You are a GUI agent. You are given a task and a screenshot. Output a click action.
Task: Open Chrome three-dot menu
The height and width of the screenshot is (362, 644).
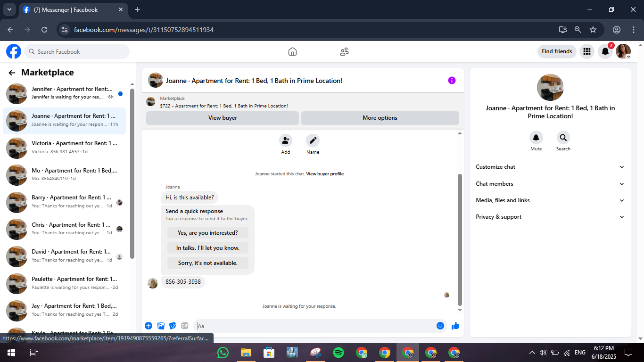tap(633, 30)
